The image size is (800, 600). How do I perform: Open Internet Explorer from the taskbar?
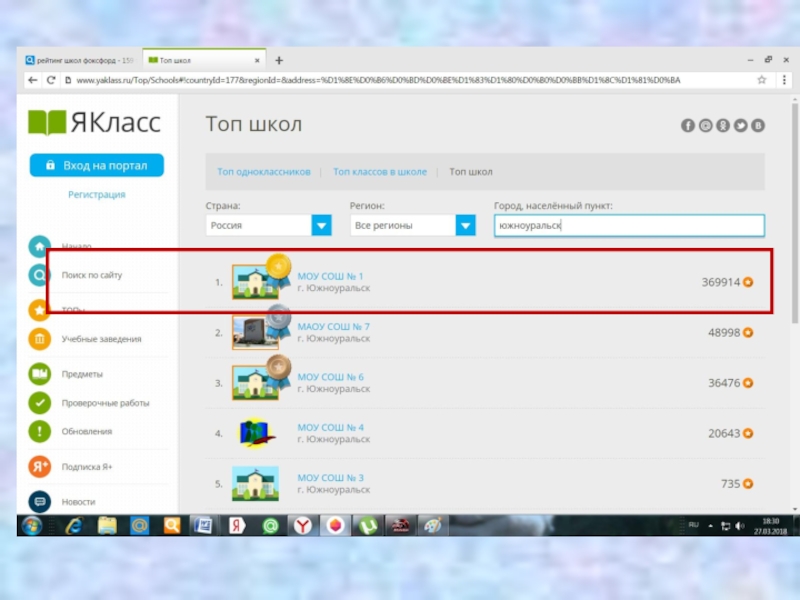pyautogui.click(x=72, y=525)
